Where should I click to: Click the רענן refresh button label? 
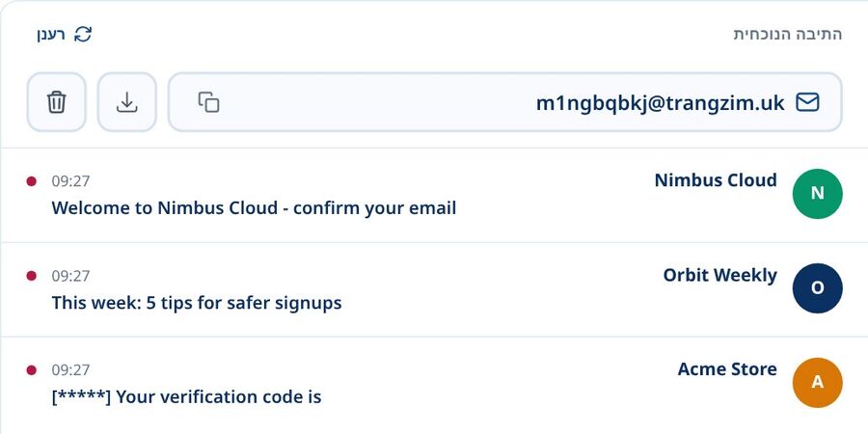coord(51,35)
